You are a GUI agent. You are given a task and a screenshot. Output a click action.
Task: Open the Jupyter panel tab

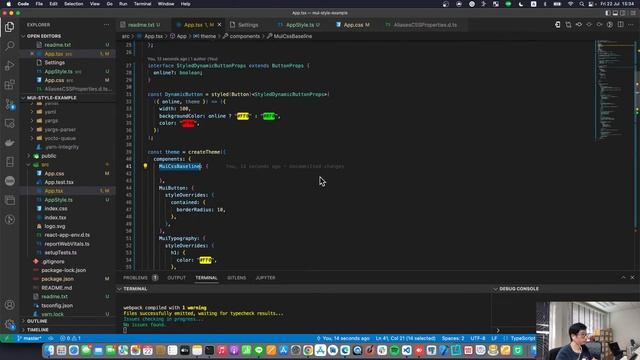tap(265, 278)
